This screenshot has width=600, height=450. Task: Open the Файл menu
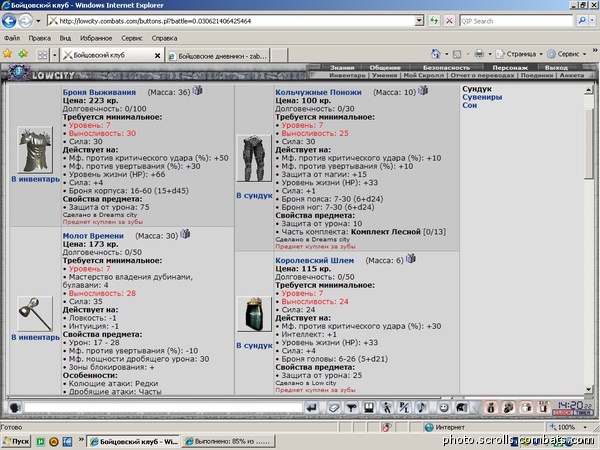coord(12,38)
